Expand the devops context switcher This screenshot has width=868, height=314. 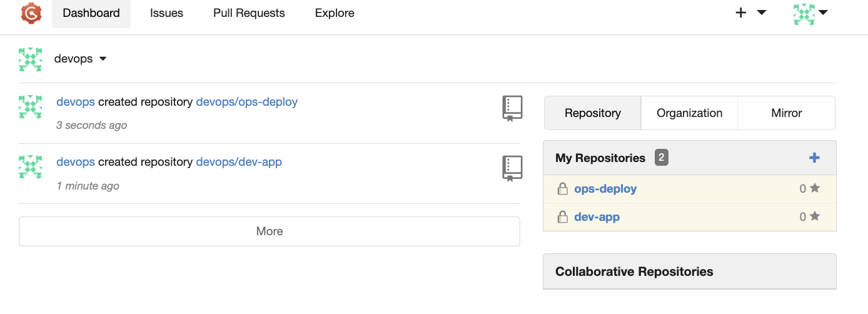click(x=81, y=59)
